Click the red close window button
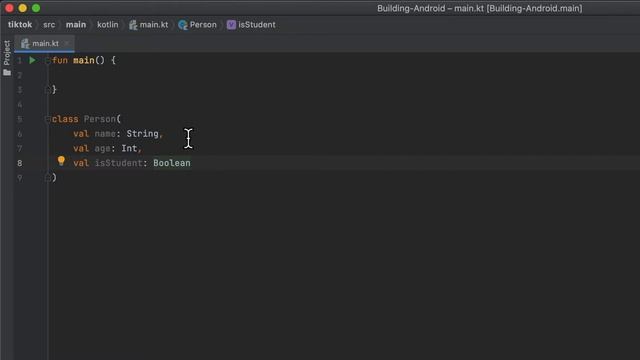The height and width of the screenshot is (360, 640). 9,8
